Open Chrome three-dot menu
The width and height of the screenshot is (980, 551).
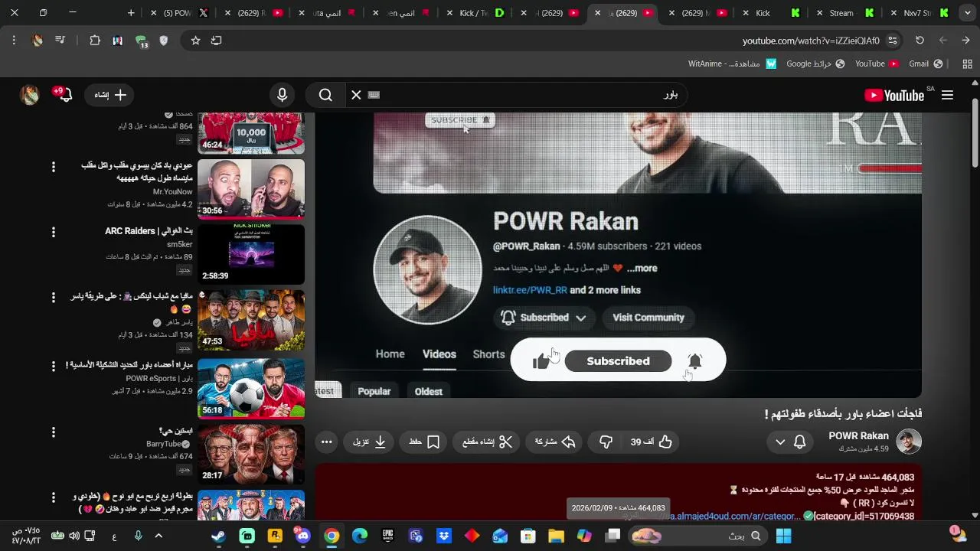(14, 41)
